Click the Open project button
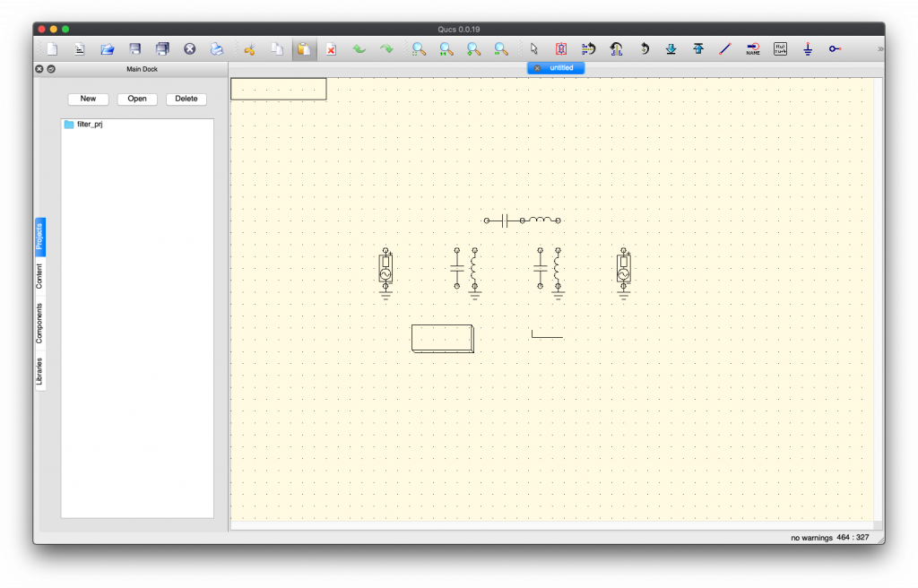918x588 pixels. (137, 99)
